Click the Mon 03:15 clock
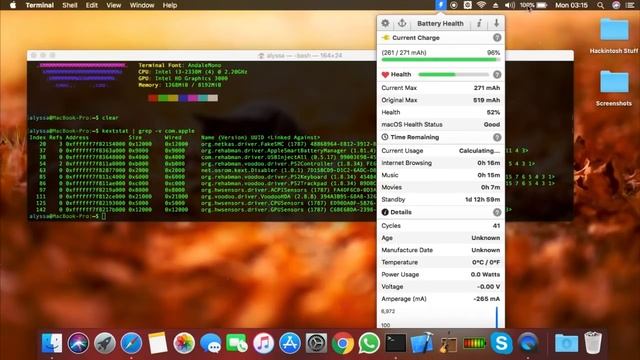Image resolution: width=640 pixels, height=360 pixels. click(571, 5)
